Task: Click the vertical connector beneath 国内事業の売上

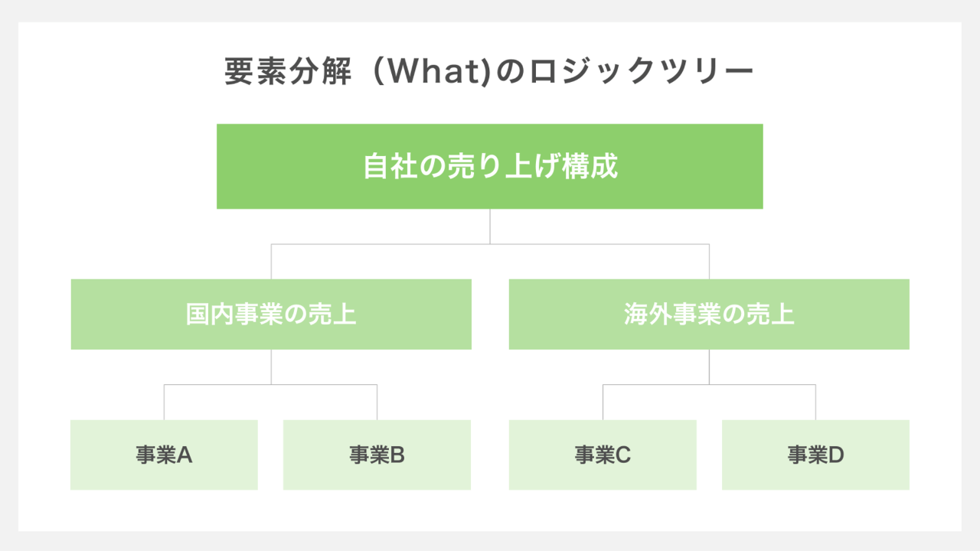Action: pos(271,367)
